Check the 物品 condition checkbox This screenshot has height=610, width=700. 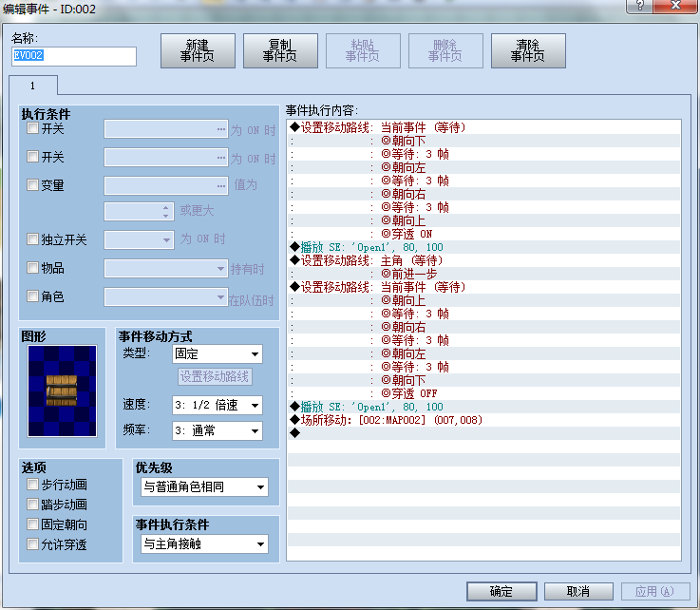click(32, 268)
